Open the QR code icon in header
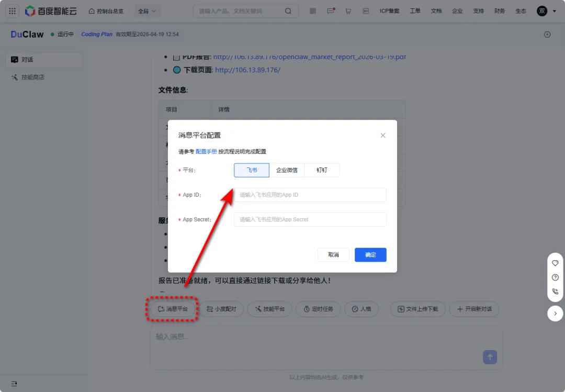Image resolution: width=565 pixels, height=392 pixels. pos(313,11)
